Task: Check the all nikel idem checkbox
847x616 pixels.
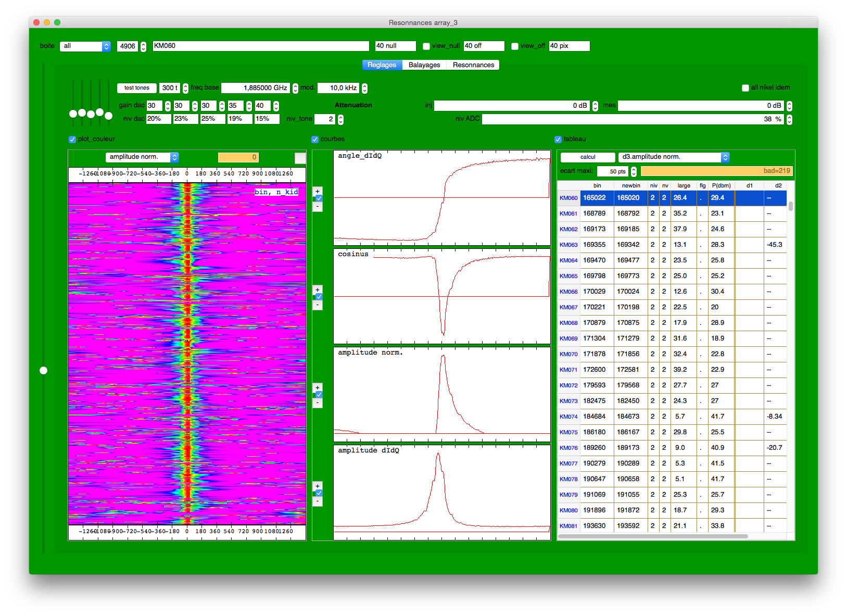Action: [x=745, y=88]
